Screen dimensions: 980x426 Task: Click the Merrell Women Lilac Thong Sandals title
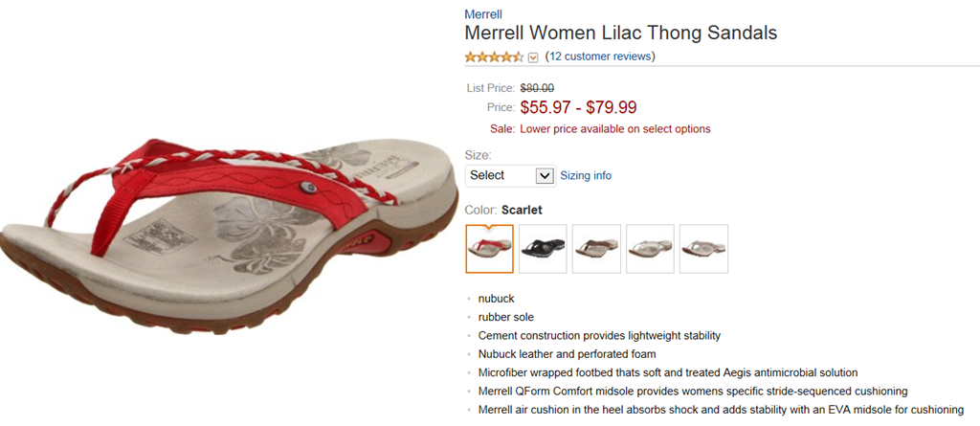tap(620, 33)
